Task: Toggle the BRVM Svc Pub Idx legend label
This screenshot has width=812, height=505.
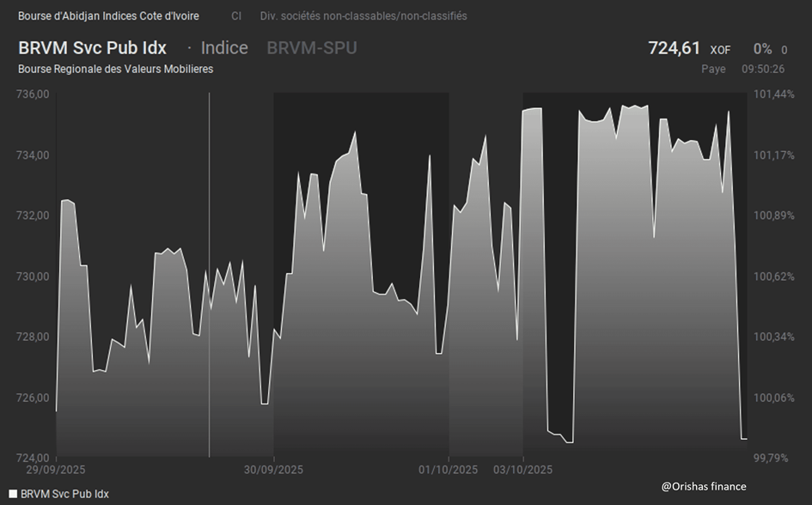Action: click(64, 494)
